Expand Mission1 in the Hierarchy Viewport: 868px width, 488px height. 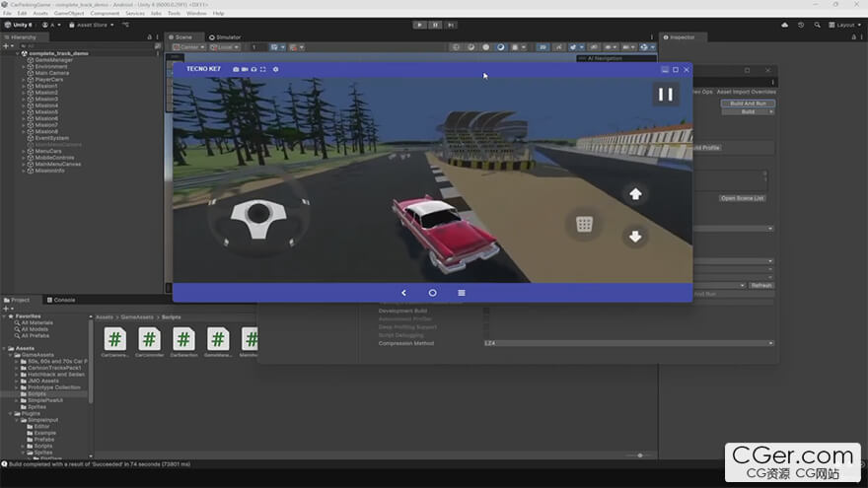[24, 87]
